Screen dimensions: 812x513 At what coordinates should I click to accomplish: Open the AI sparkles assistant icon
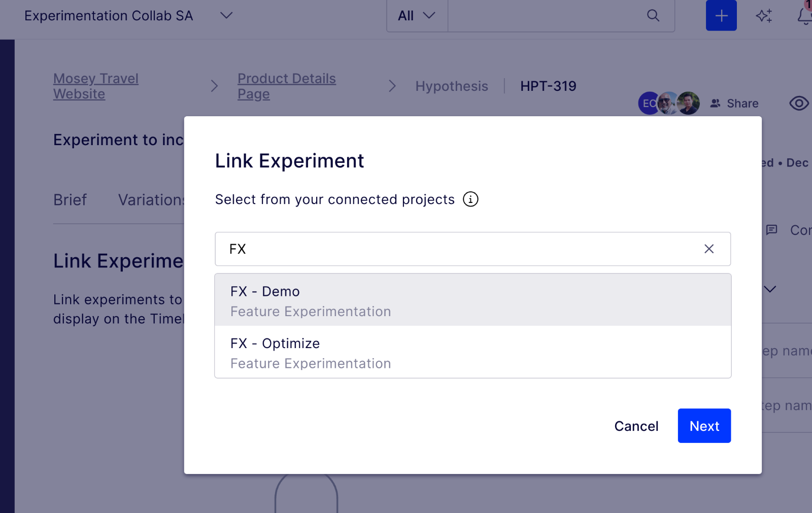tap(763, 16)
